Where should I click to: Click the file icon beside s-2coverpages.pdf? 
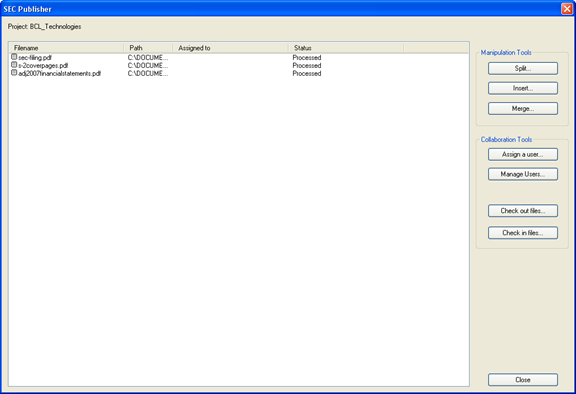tap(14, 65)
